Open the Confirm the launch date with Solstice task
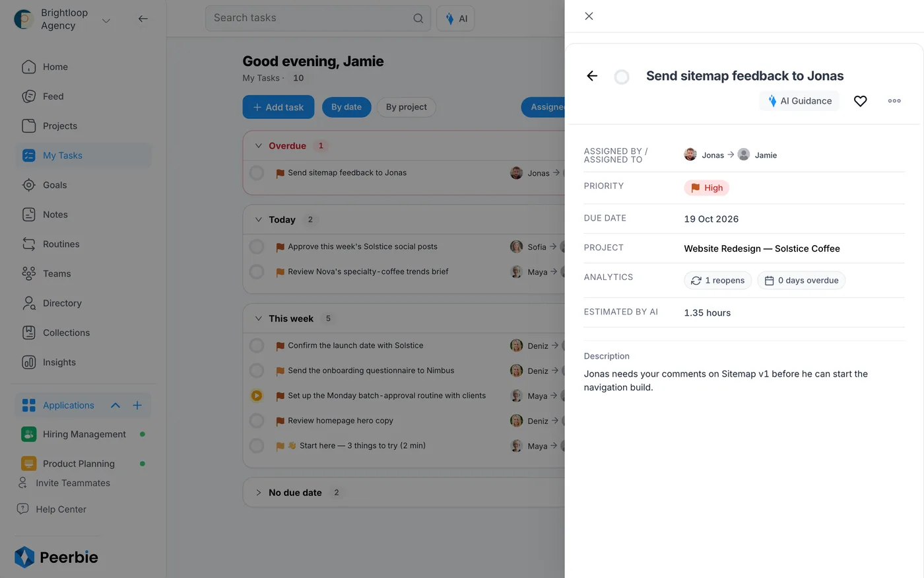This screenshot has height=578, width=924. [356, 345]
